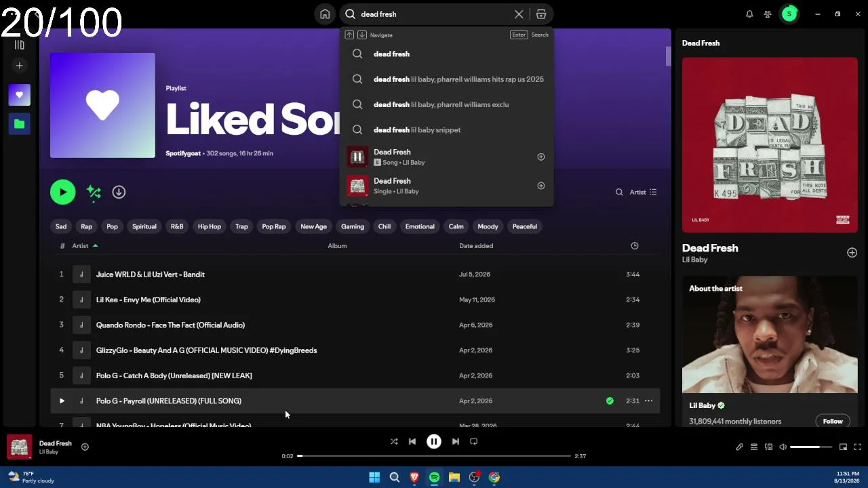
Task: Filter by Rap genre chip
Action: point(87,226)
